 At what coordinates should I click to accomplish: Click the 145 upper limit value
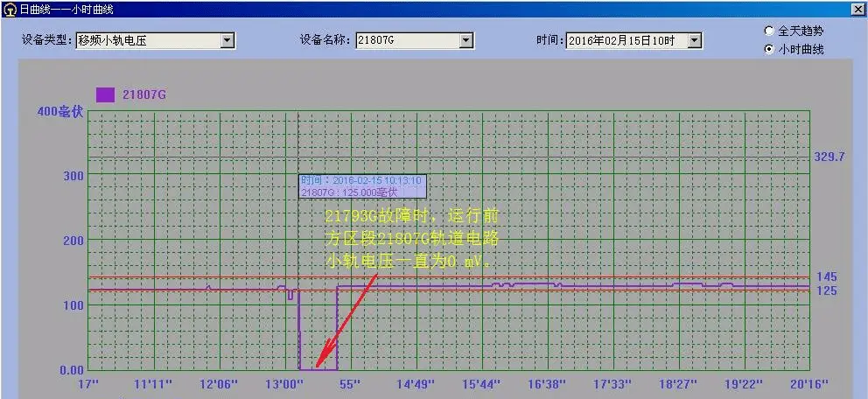point(826,276)
